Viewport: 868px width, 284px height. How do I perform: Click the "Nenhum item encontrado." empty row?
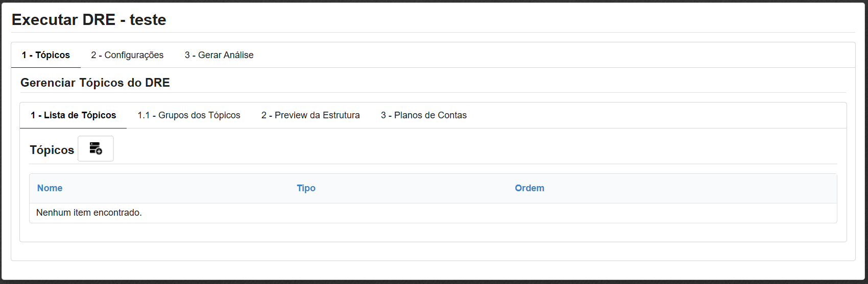click(89, 213)
